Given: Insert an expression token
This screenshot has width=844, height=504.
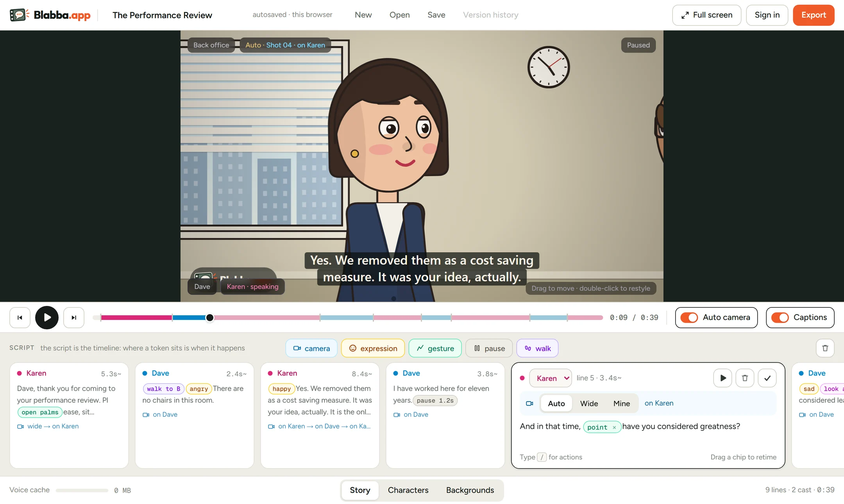Looking at the screenshot, I should click(x=373, y=348).
